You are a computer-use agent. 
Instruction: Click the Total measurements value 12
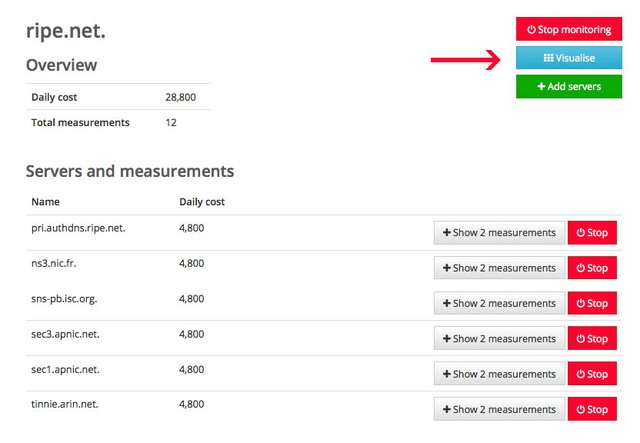pos(171,122)
